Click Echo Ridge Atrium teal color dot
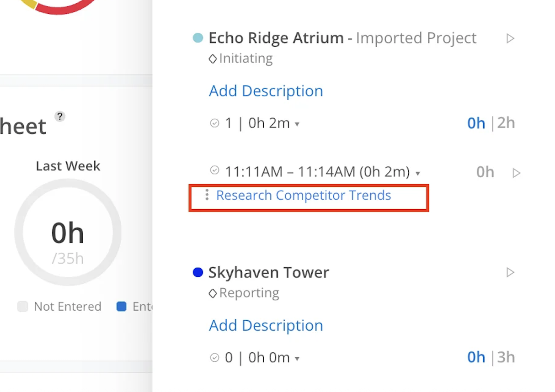Viewport: 555px width, 392px height. pyautogui.click(x=198, y=38)
